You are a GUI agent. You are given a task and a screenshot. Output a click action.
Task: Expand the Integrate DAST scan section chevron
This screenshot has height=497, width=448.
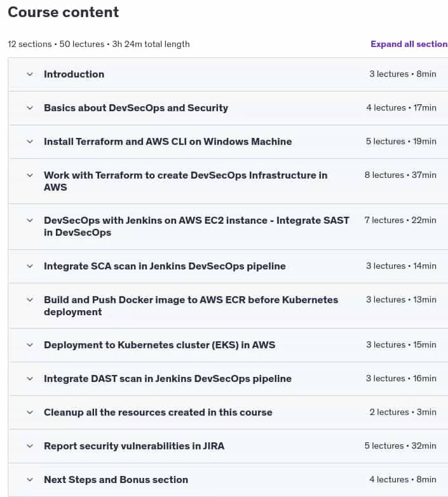30,379
